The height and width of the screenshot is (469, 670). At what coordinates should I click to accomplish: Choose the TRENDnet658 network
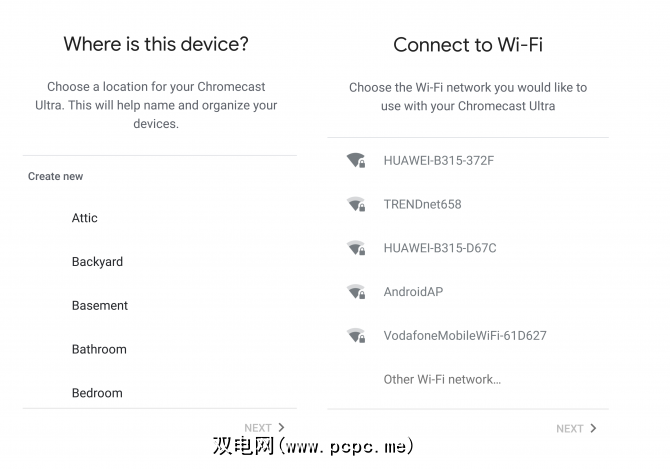pos(422,204)
